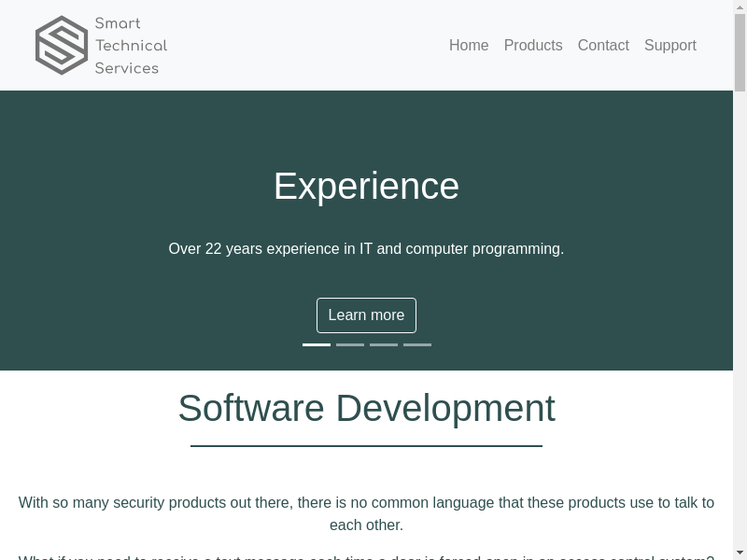Go to the Home page

(x=469, y=46)
